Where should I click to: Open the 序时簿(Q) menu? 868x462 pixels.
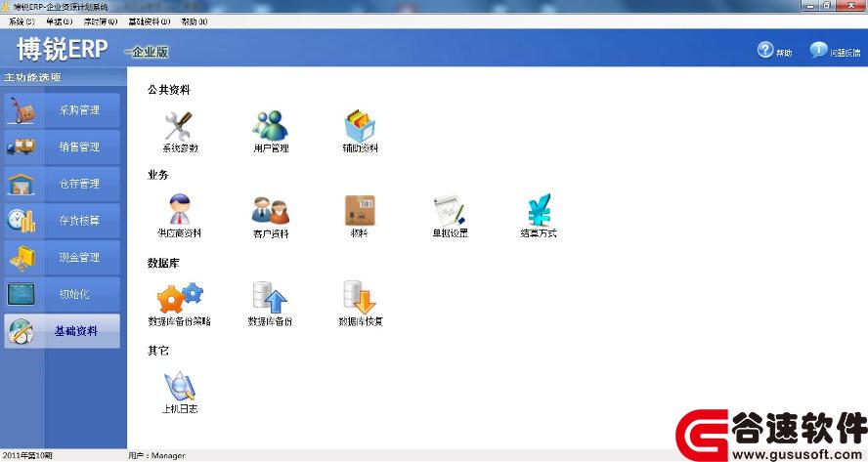[x=101, y=21]
